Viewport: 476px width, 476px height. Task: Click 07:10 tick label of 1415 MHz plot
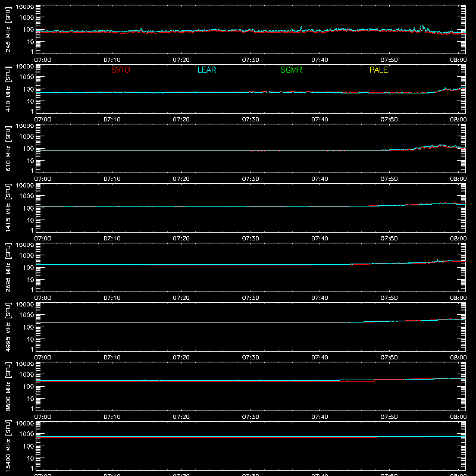click(x=112, y=239)
